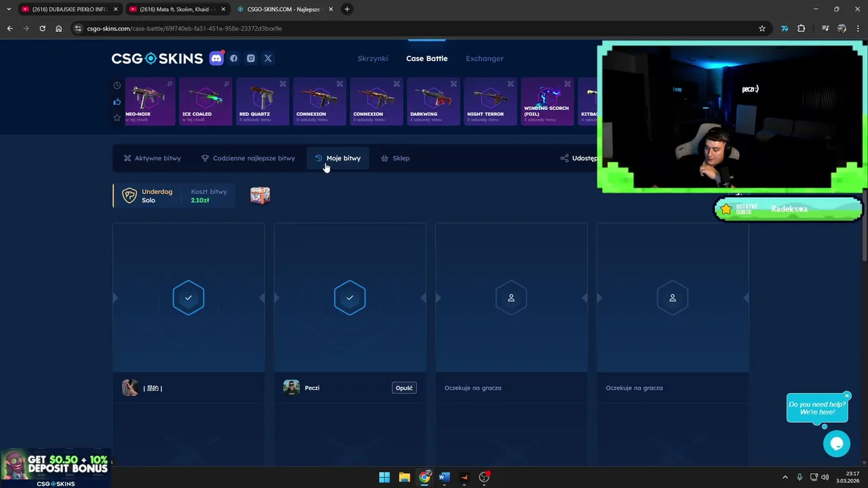Select the Moje bitwy tab

coord(338,158)
